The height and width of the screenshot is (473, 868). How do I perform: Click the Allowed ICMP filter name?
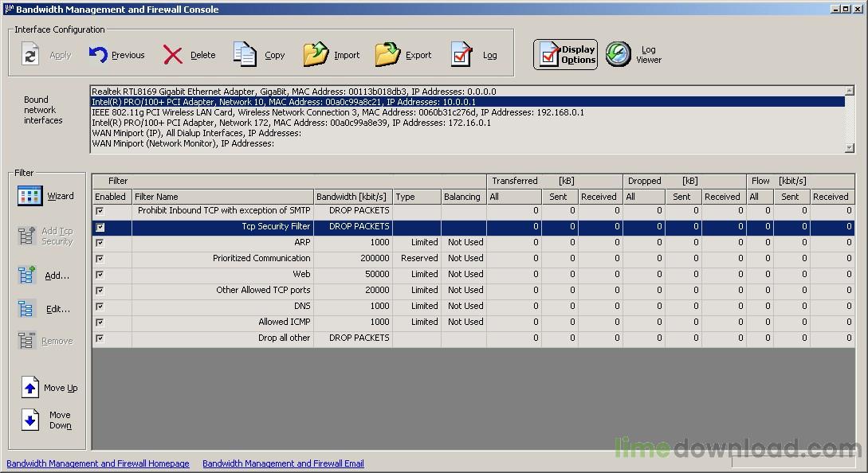tap(284, 322)
